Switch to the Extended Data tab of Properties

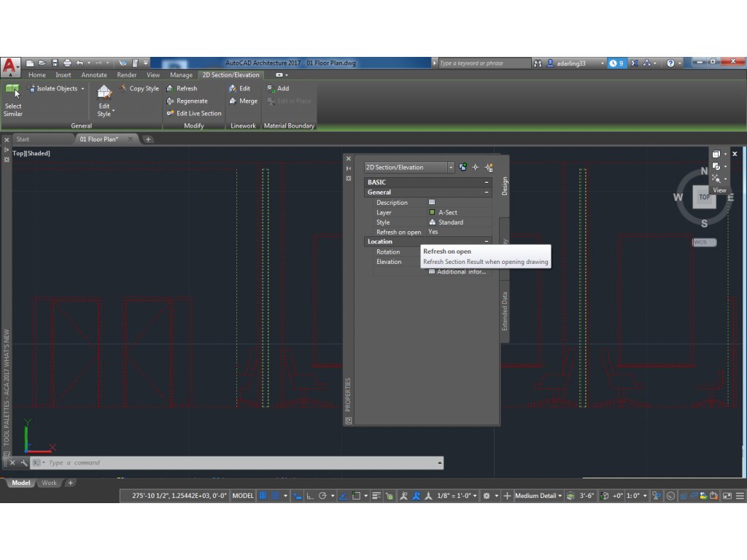(x=505, y=311)
